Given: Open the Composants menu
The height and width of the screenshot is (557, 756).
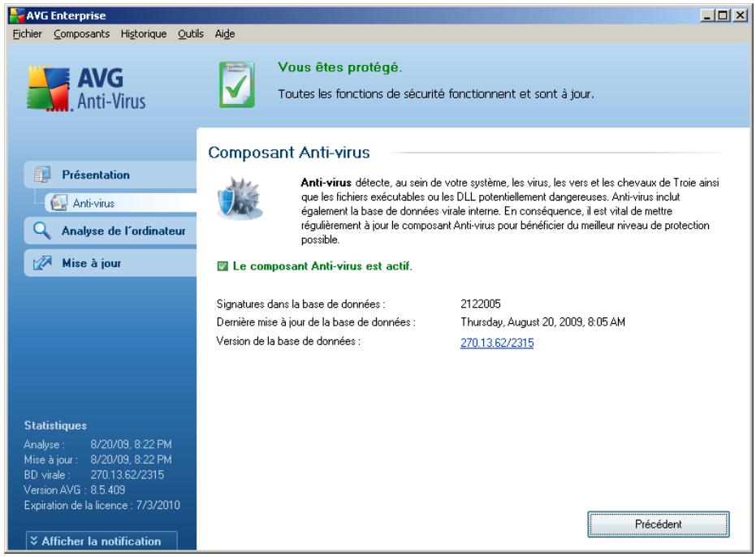Looking at the screenshot, I should tap(81, 34).
